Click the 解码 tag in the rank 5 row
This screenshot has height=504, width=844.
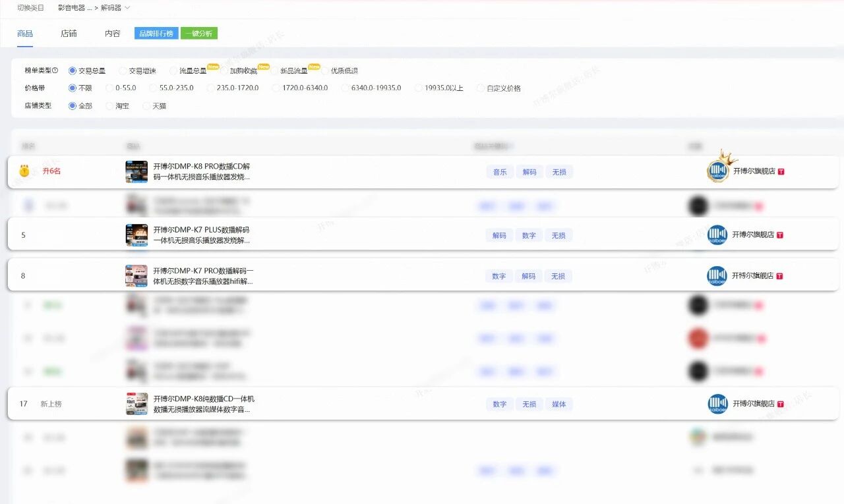point(499,235)
